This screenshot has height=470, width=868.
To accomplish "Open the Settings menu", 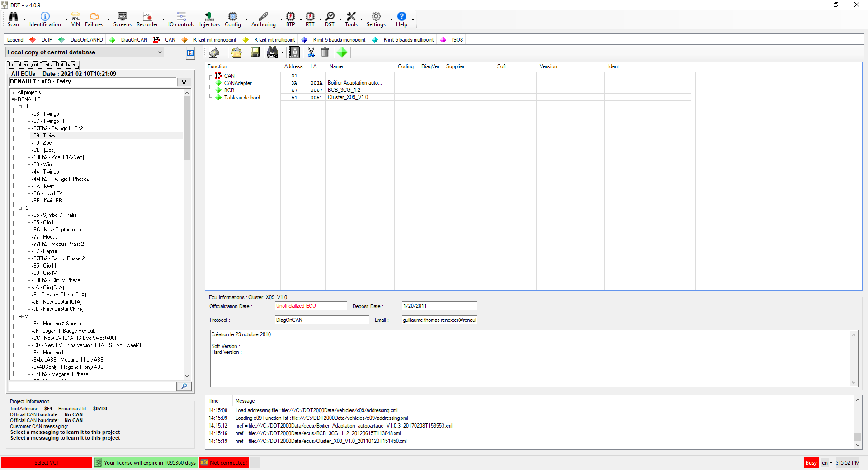I will (x=376, y=17).
